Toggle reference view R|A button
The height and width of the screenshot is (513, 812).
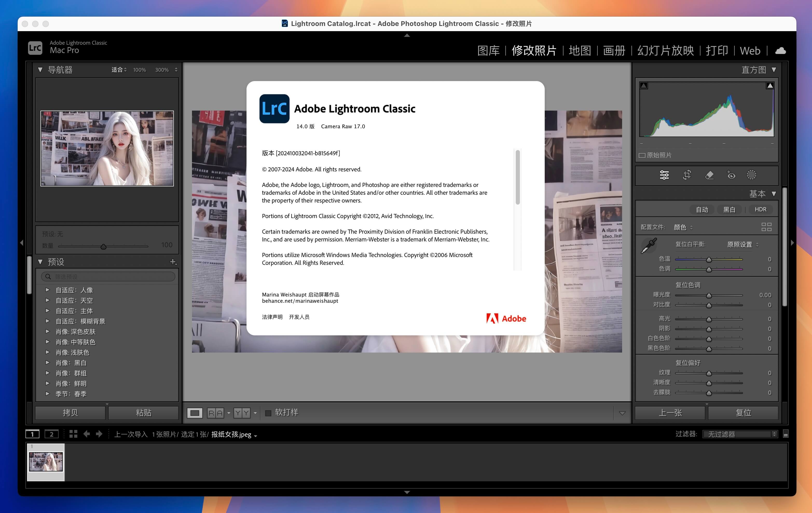pos(215,413)
